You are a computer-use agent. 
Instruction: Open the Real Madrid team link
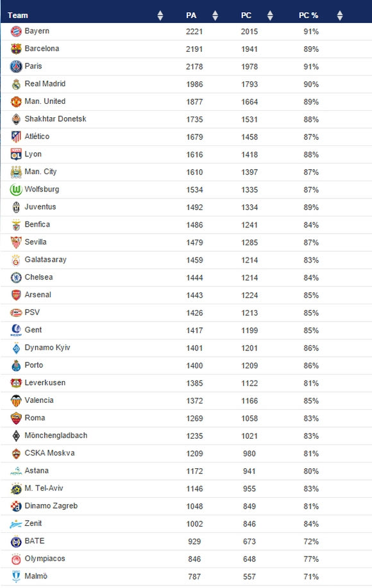(x=45, y=84)
